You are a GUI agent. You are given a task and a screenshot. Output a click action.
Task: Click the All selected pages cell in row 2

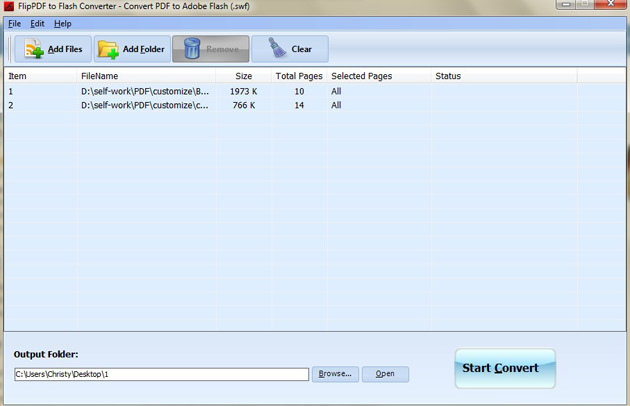click(336, 105)
